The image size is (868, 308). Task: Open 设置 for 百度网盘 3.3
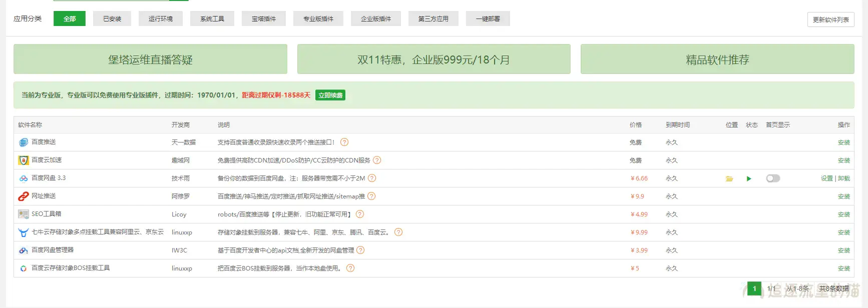(827, 178)
